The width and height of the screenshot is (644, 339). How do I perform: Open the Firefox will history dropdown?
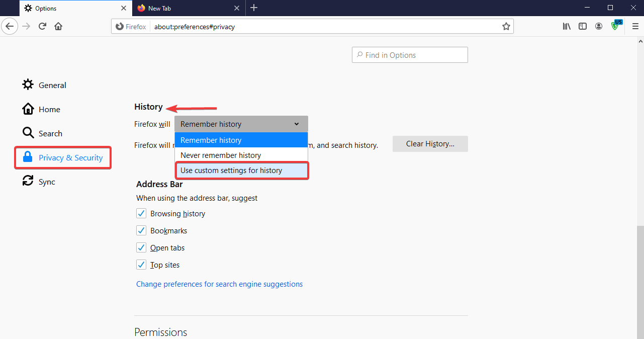click(241, 124)
